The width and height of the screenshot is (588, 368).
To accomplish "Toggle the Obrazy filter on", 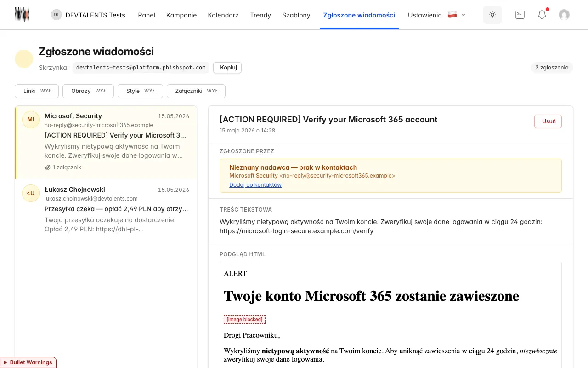I will (88, 91).
